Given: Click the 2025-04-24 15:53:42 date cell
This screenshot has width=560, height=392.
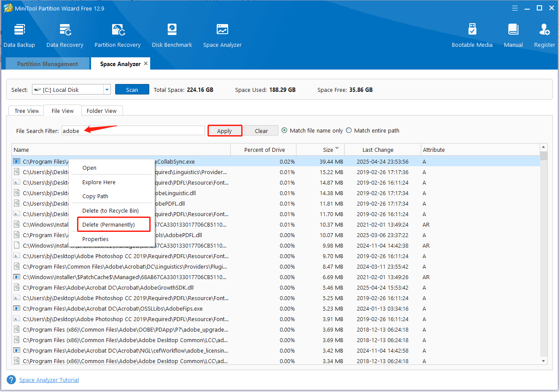Looking at the screenshot, I should pyautogui.click(x=382, y=287).
